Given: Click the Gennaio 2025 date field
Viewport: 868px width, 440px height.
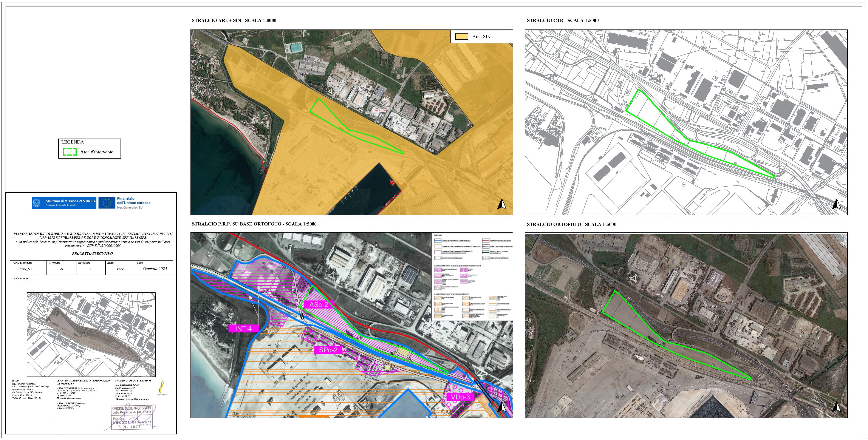Looking at the screenshot, I should (155, 269).
